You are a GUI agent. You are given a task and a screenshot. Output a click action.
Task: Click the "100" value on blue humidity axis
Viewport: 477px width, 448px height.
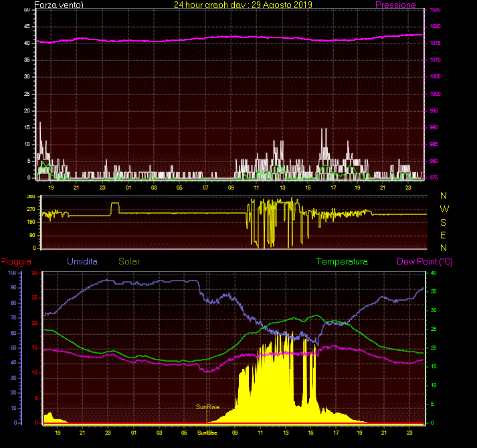click(12, 273)
